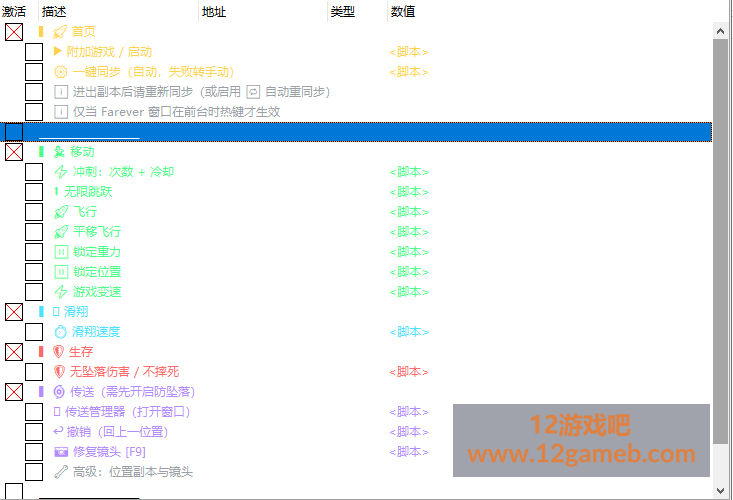Viewport: 733px width, 500px height.
Task: Click the shield icon beside 生存
Action: (58, 351)
